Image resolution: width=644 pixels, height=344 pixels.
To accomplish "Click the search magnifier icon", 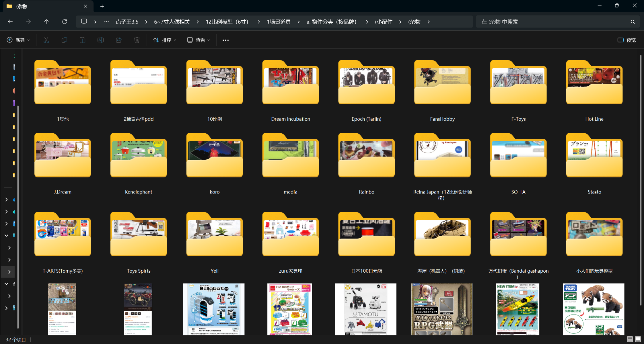I will pyautogui.click(x=633, y=22).
